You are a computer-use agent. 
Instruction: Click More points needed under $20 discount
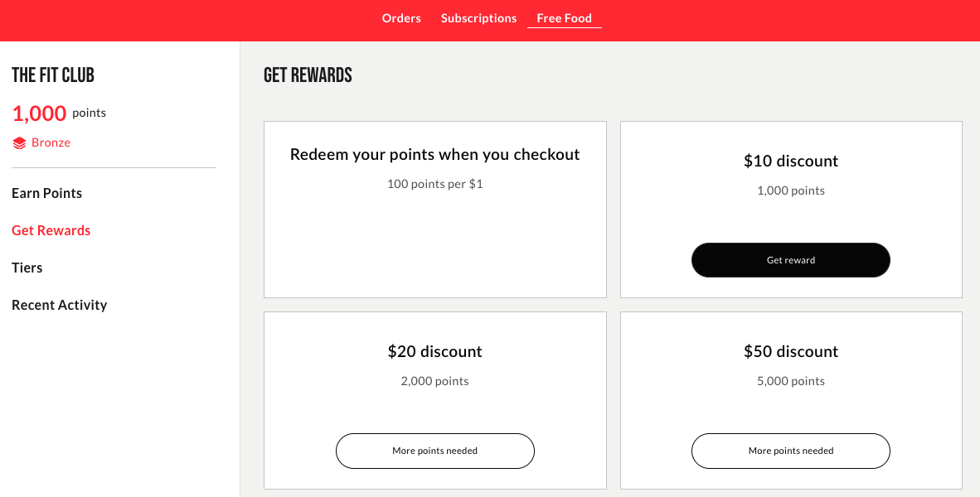pos(434,451)
